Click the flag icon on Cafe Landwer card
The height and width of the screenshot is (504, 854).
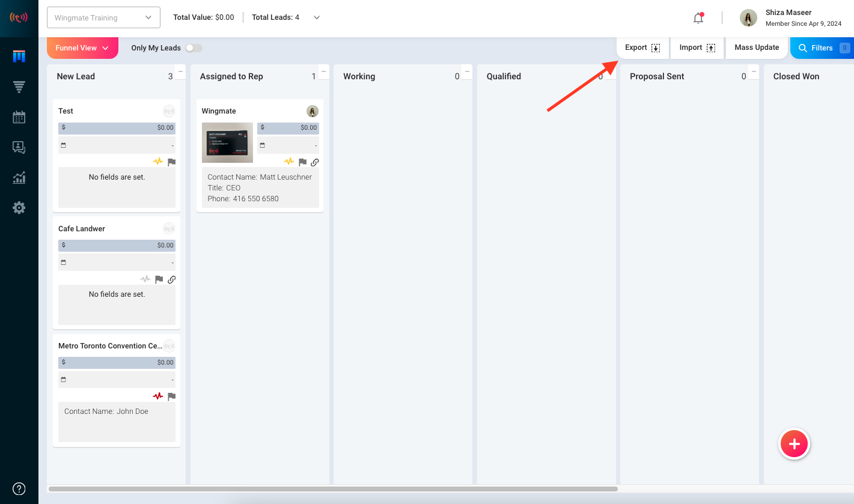click(x=159, y=280)
